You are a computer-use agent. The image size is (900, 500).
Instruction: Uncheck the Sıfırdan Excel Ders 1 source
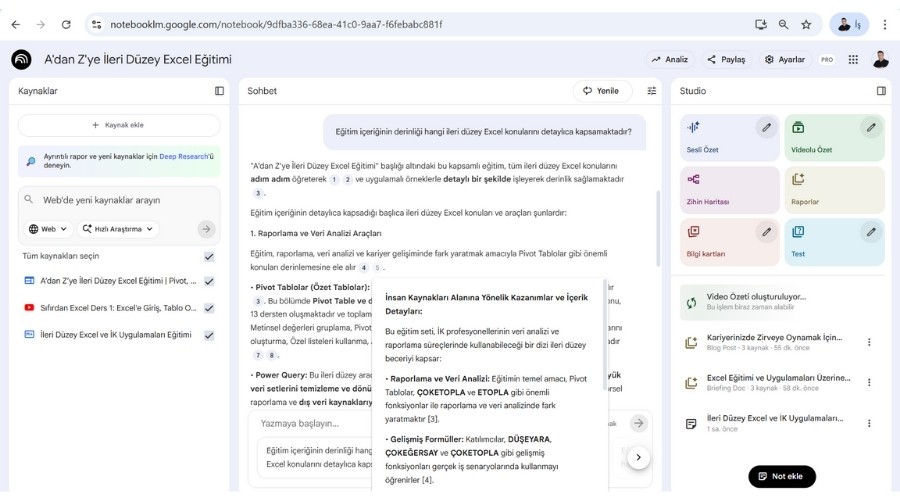pyautogui.click(x=209, y=308)
